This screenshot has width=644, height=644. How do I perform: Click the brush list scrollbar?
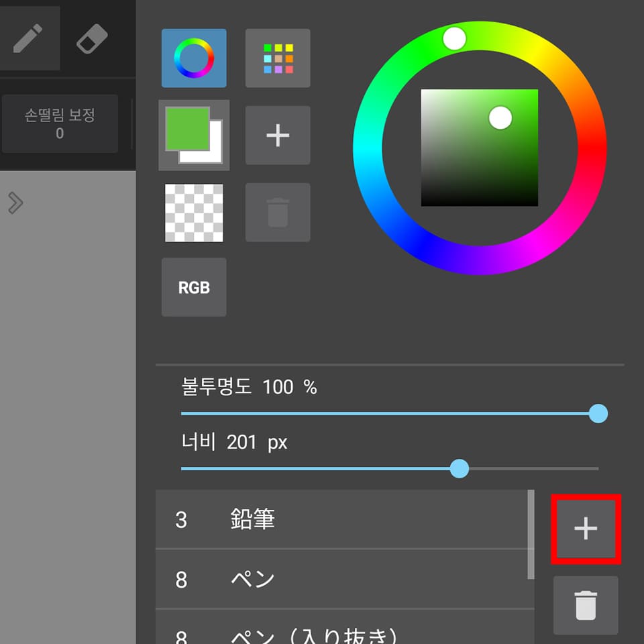pos(531,535)
